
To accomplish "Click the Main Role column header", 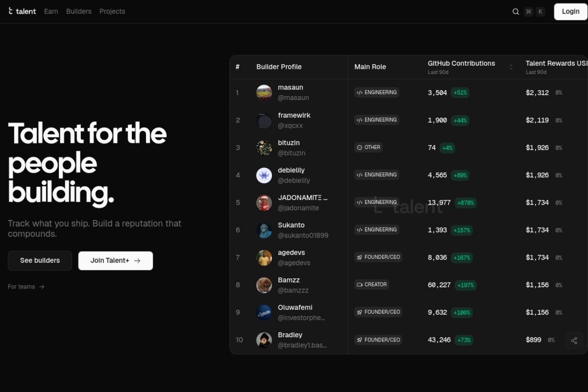I will point(370,67).
